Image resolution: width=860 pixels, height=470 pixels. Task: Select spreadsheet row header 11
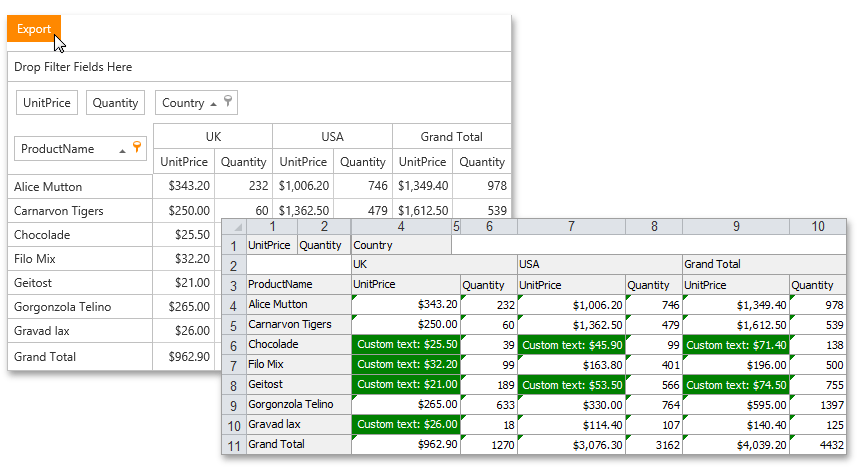click(234, 445)
